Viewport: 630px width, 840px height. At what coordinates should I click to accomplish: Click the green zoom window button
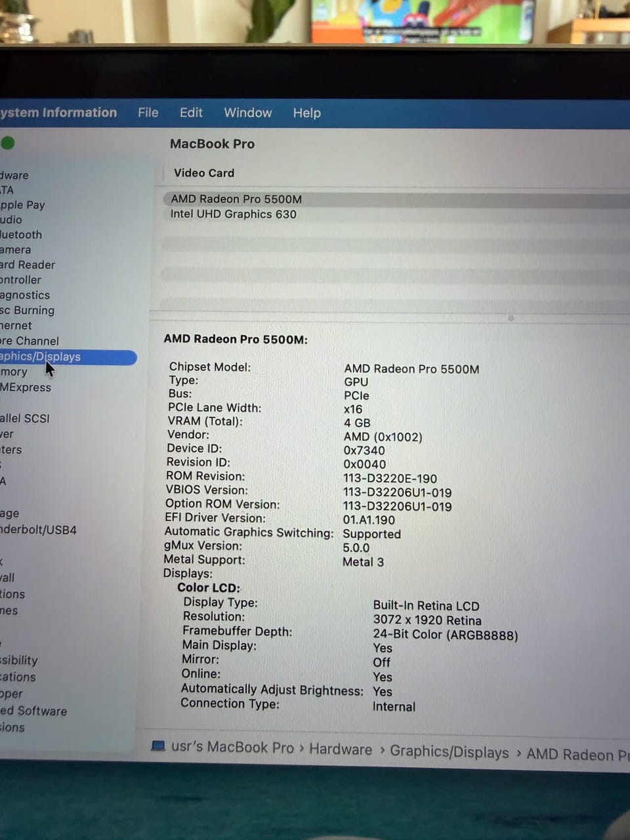[x=7, y=142]
